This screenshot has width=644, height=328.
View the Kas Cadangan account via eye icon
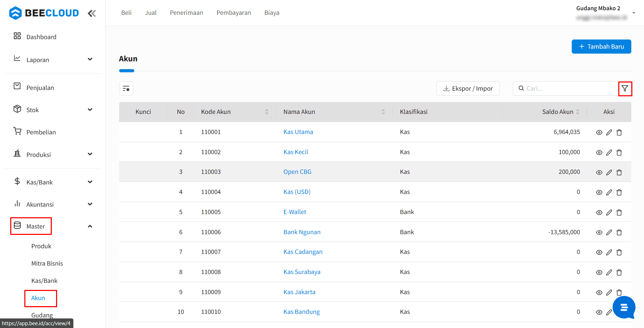pos(599,252)
